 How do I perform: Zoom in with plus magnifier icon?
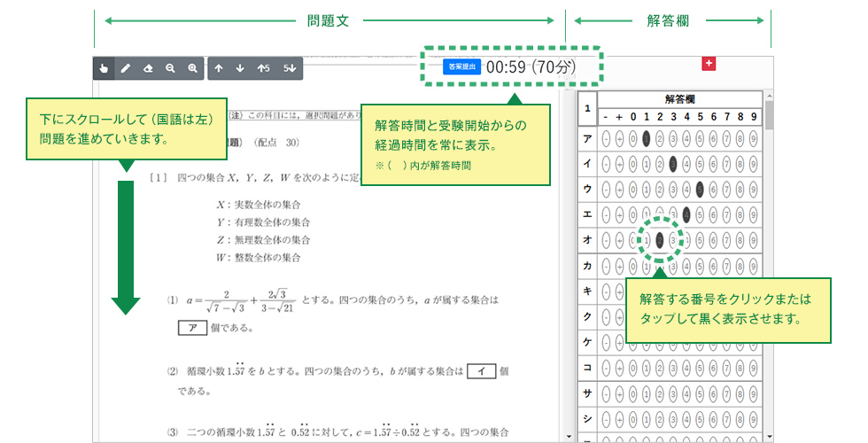tap(192, 69)
